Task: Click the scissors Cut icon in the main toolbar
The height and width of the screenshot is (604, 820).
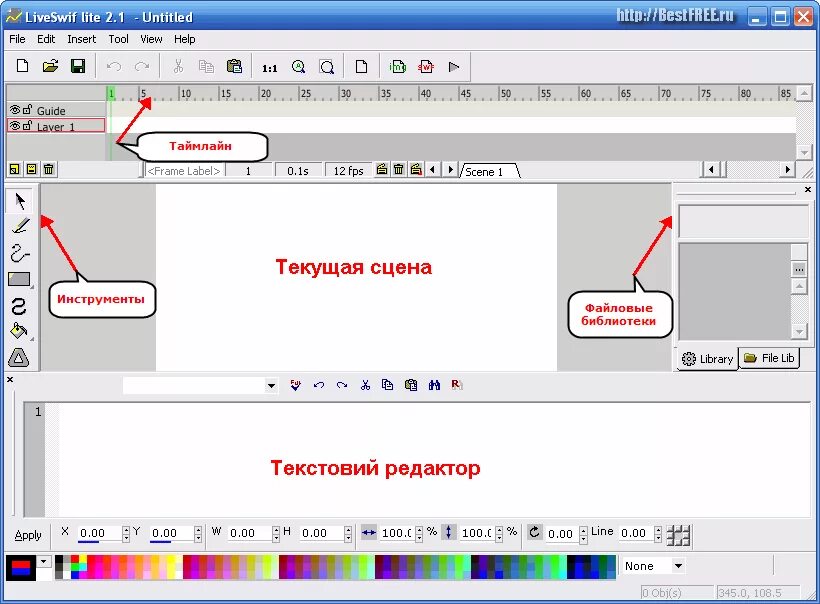Action: pyautogui.click(x=178, y=66)
